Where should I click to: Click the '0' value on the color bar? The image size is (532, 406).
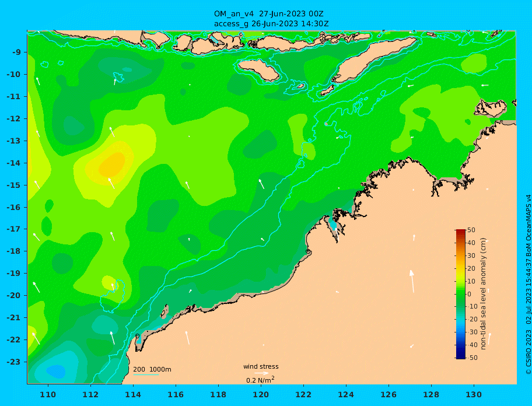469,294
